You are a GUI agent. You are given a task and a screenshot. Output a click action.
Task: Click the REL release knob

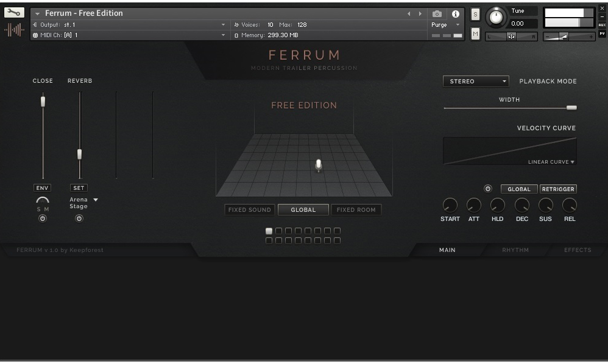pyautogui.click(x=570, y=205)
